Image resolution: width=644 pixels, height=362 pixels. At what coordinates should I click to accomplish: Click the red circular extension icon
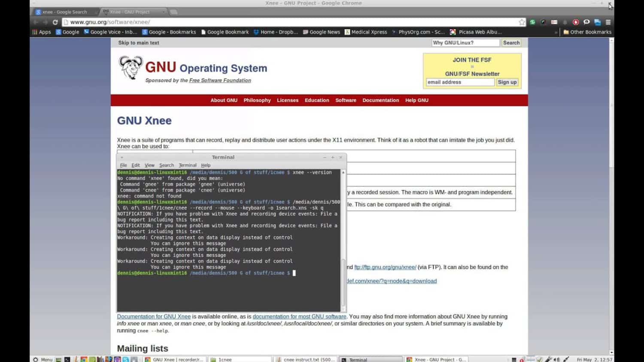[x=576, y=22]
